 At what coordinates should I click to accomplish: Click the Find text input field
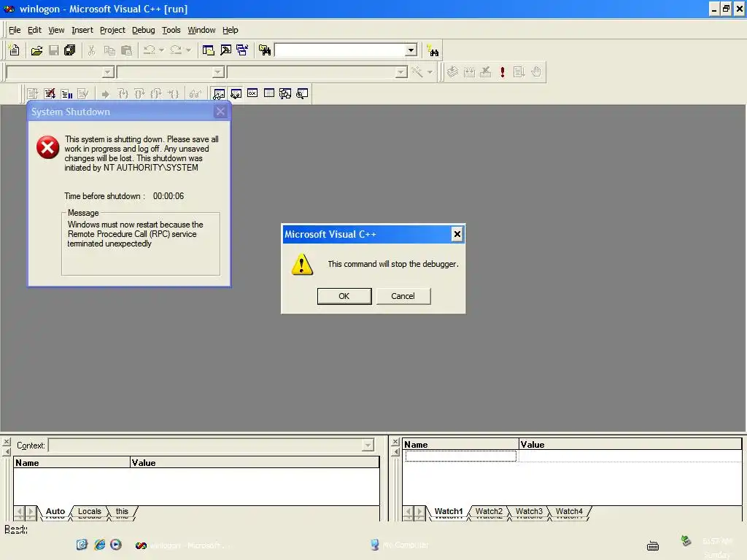341,50
